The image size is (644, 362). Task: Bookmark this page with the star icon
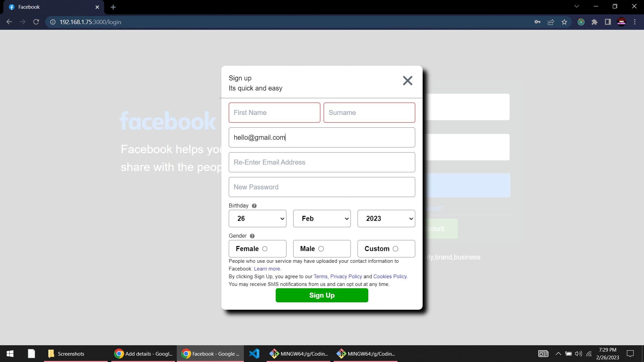tap(564, 22)
